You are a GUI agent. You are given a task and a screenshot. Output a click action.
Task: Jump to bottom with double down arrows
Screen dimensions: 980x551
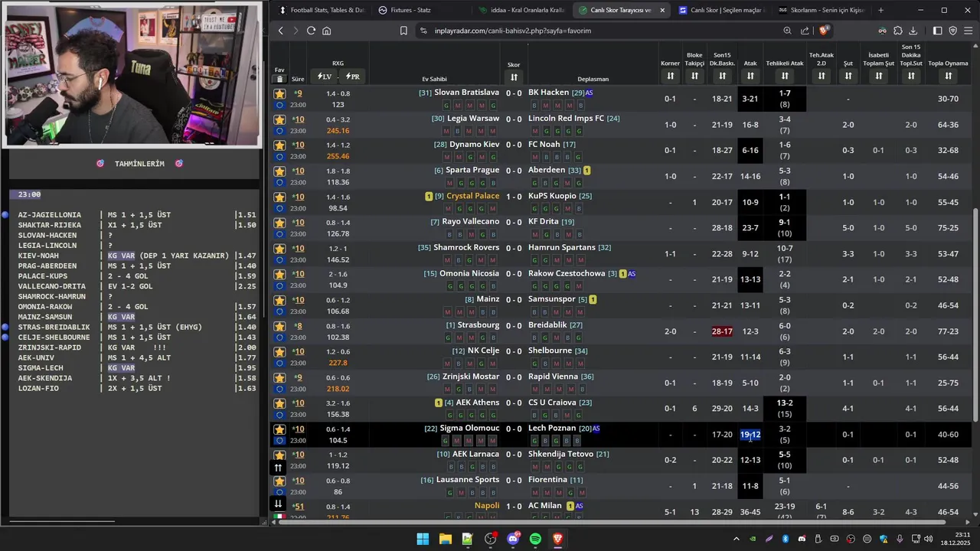[x=278, y=504]
